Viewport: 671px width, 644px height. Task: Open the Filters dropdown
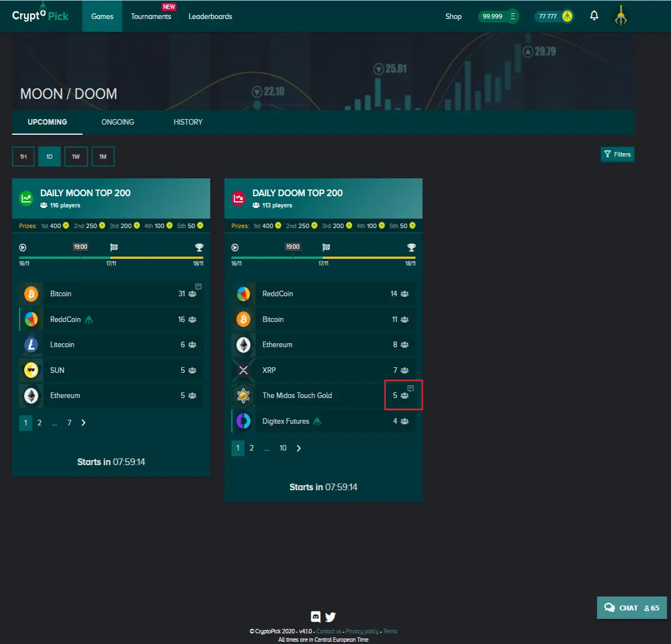pyautogui.click(x=617, y=154)
